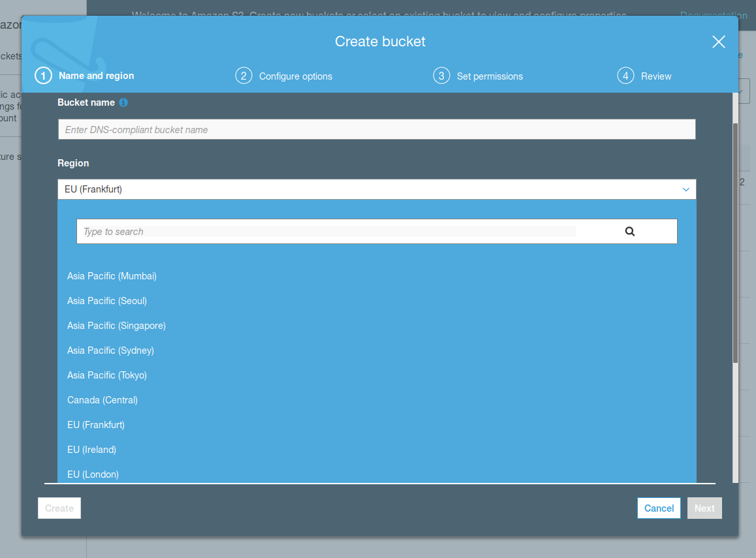Go to step 2 Configure options
This screenshot has height=558, width=756.
click(283, 76)
